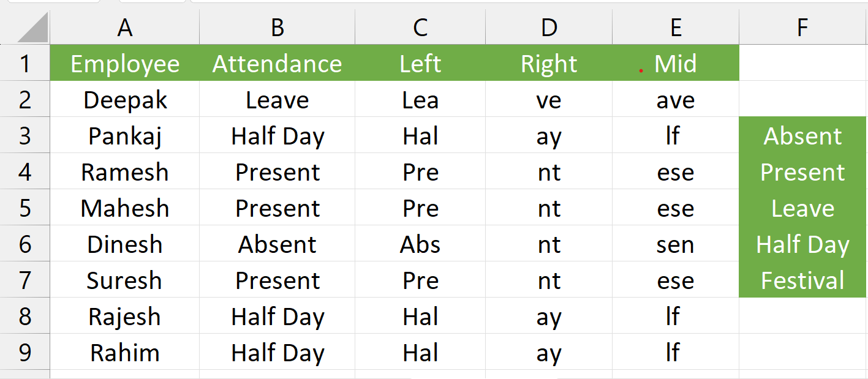868x379 pixels.
Task: Select the column C header
Action: (x=420, y=28)
